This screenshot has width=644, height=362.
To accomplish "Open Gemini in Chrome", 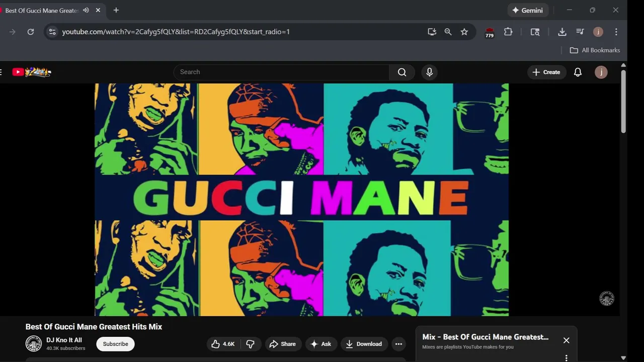I will [528, 10].
